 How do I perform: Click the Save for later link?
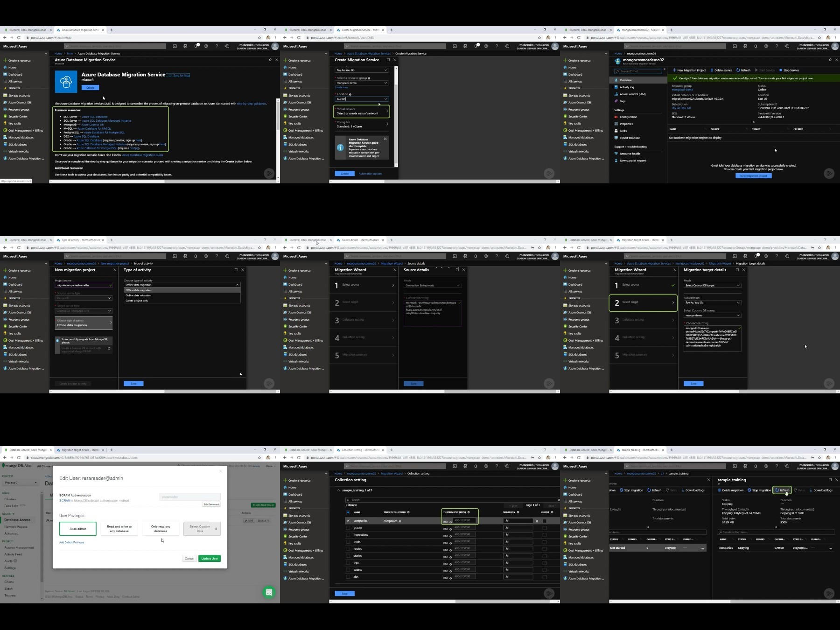tap(182, 75)
